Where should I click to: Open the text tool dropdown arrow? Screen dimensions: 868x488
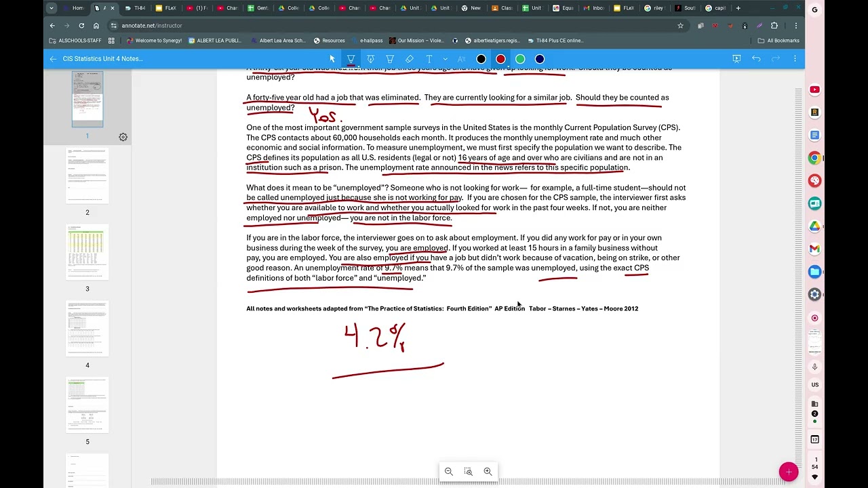click(x=445, y=59)
